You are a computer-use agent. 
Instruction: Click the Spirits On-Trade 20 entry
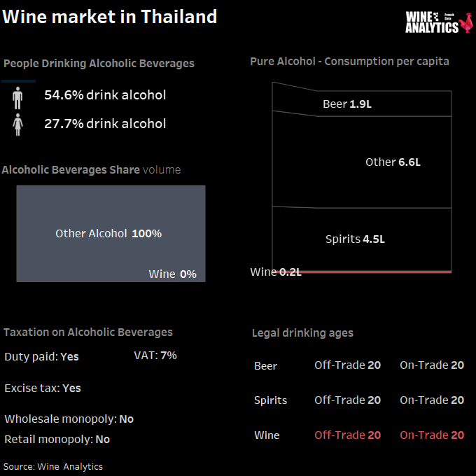[x=432, y=400]
